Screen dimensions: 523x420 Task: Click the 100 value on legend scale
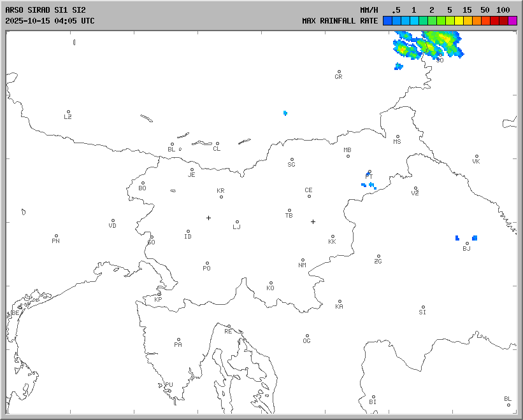pyautogui.click(x=503, y=10)
